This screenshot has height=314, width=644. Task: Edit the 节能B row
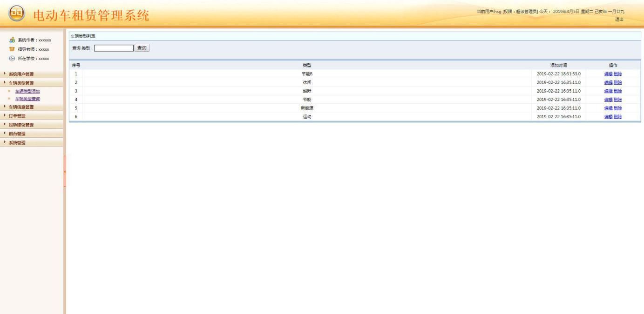pyautogui.click(x=608, y=74)
